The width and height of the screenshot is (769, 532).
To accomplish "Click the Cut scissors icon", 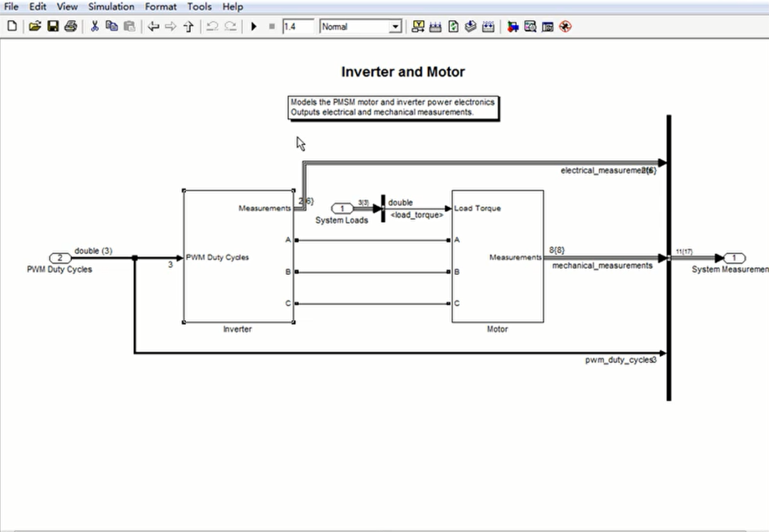I will (x=95, y=26).
